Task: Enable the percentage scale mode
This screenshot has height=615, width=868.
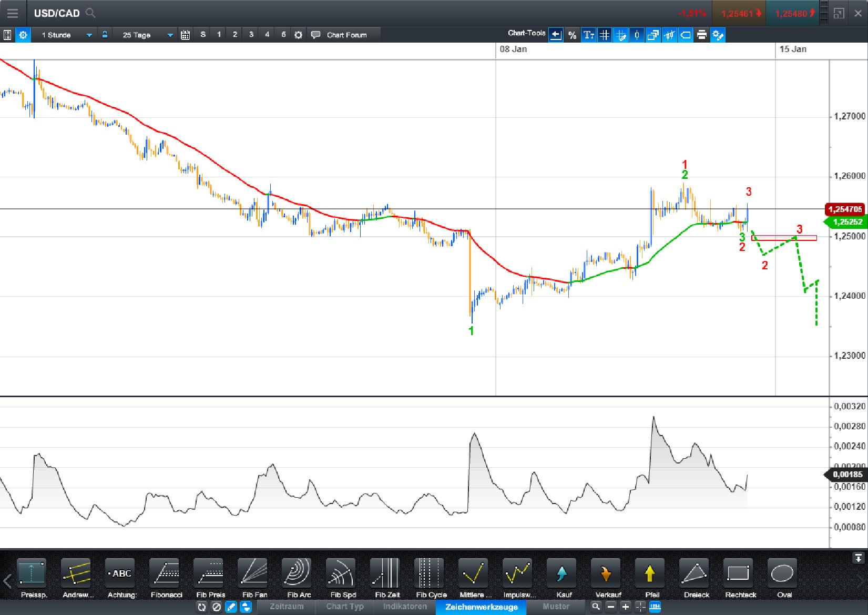Action: (x=572, y=35)
